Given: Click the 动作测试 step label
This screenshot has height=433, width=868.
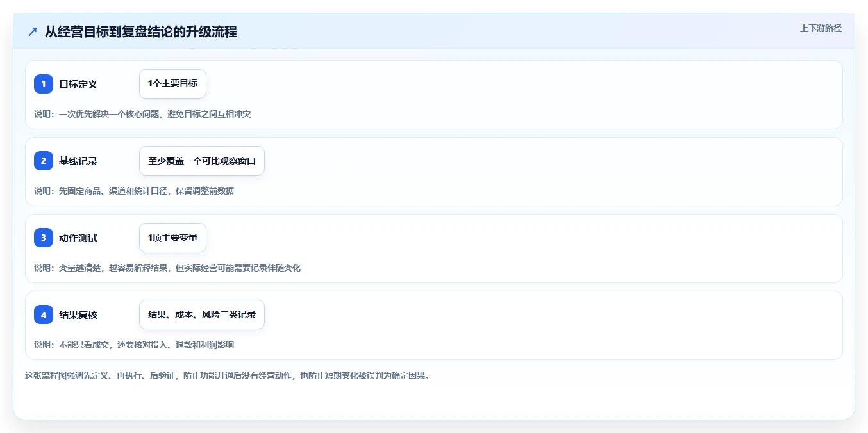Looking at the screenshot, I should pyautogui.click(x=78, y=238).
